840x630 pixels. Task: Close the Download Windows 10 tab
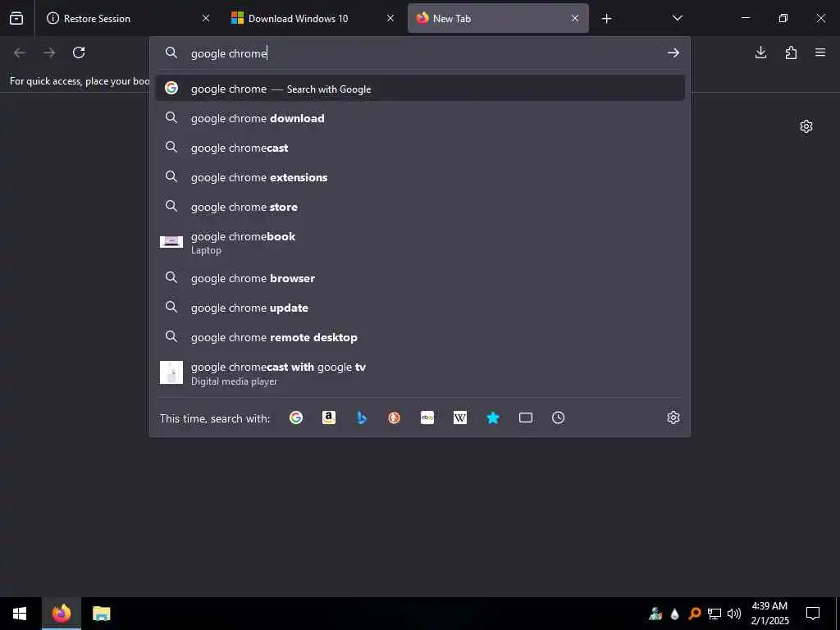tap(390, 18)
